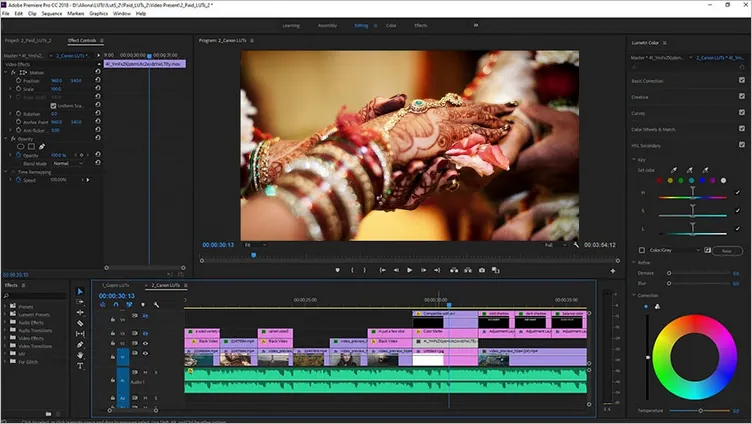Select the Pen tool
The height and width of the screenshot is (424, 752).
(81, 345)
